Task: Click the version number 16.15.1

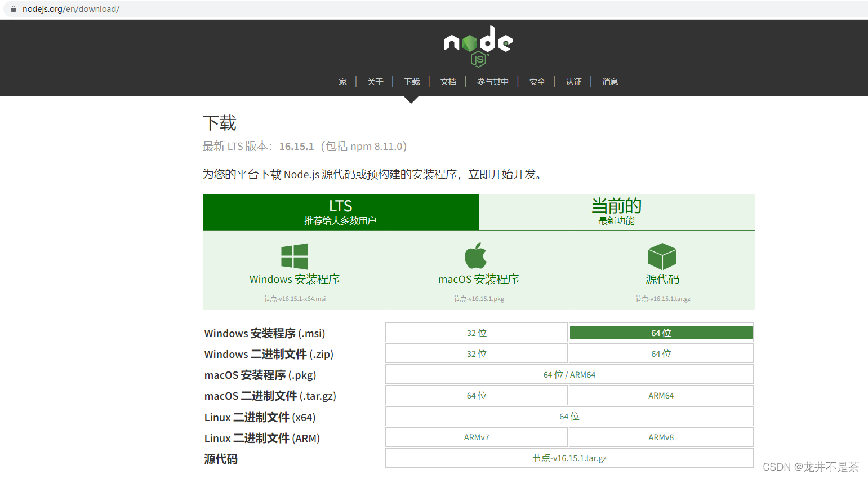Action: tap(296, 146)
